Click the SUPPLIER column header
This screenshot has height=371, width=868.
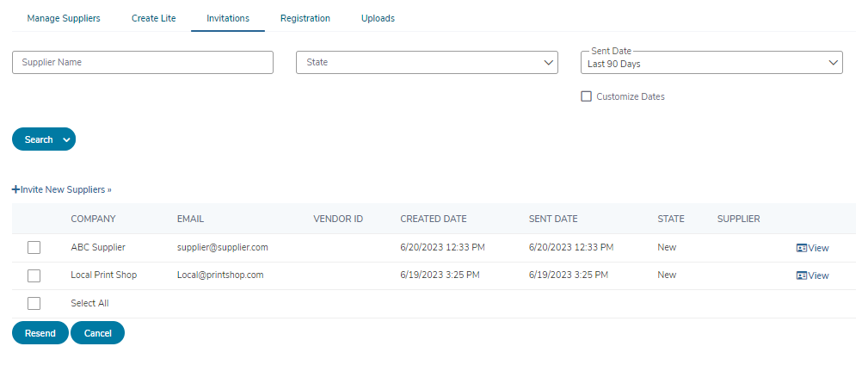pyautogui.click(x=738, y=219)
